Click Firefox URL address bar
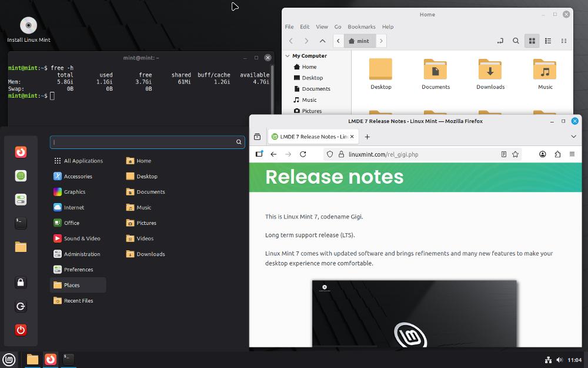588x368 pixels. tap(422, 154)
